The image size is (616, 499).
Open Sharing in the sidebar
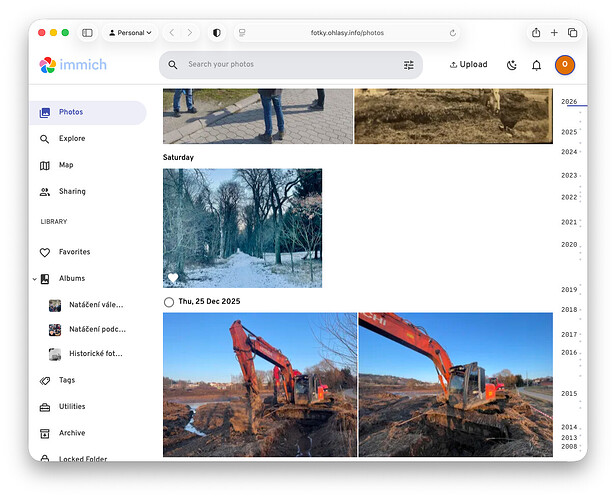pyautogui.click(x=72, y=191)
